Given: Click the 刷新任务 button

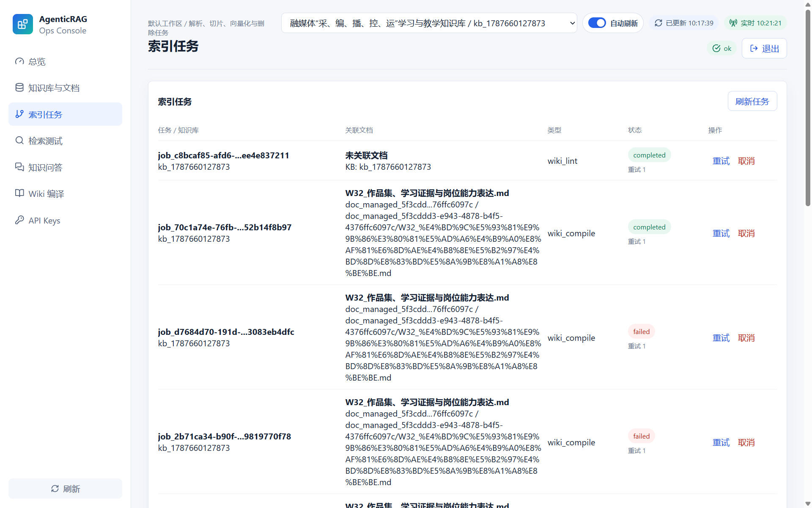Looking at the screenshot, I should pos(752,101).
